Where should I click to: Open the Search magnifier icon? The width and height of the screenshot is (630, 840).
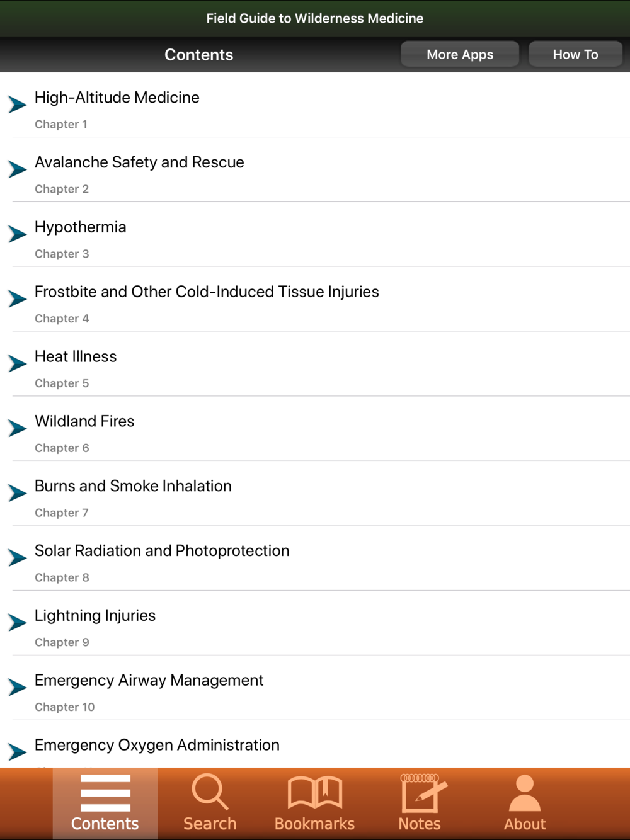pos(210,792)
